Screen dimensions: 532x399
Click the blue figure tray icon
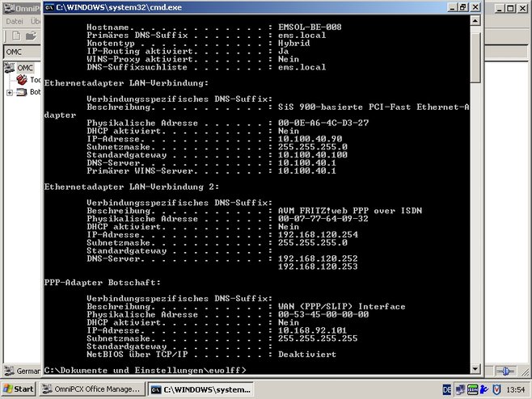click(x=484, y=390)
